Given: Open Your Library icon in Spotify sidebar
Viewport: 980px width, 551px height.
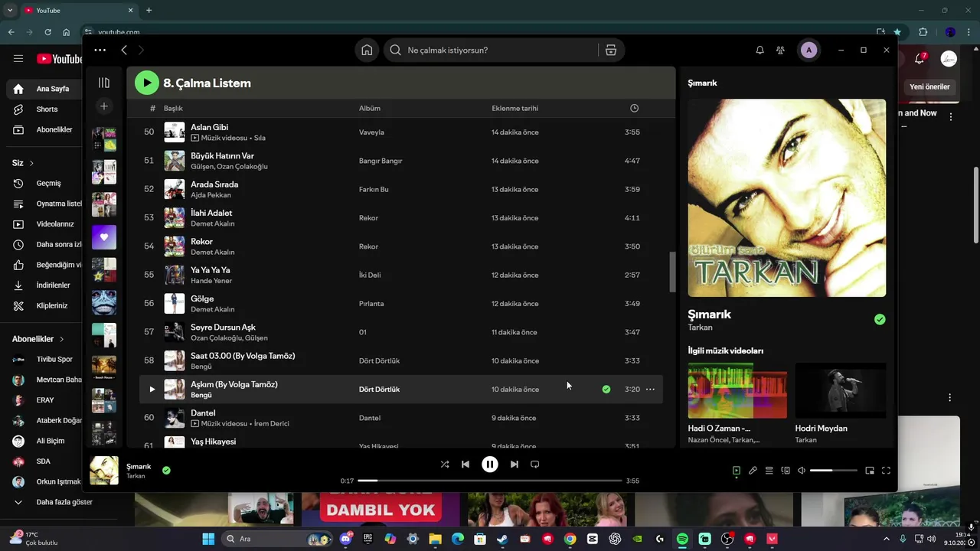Looking at the screenshot, I should (104, 83).
